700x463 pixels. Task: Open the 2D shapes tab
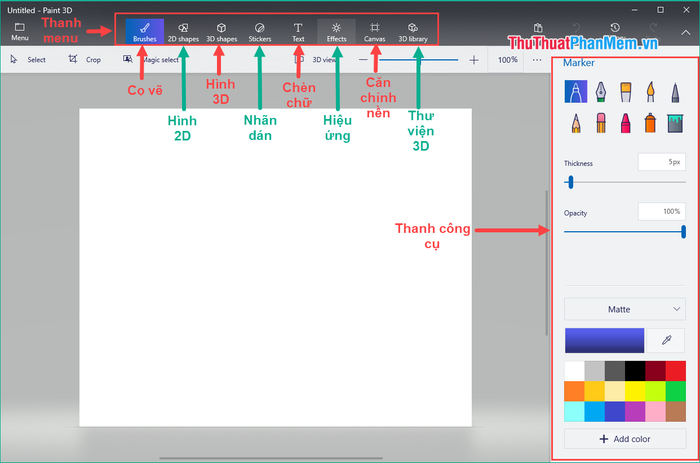(183, 31)
